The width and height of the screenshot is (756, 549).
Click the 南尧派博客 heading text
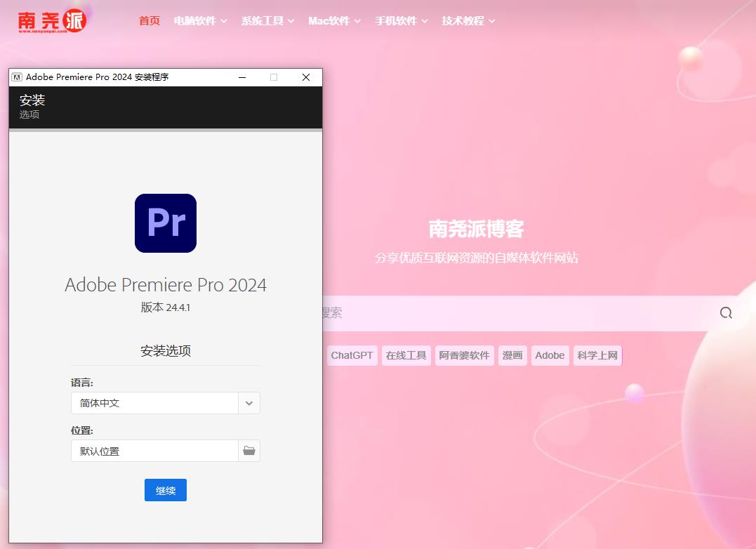point(477,229)
